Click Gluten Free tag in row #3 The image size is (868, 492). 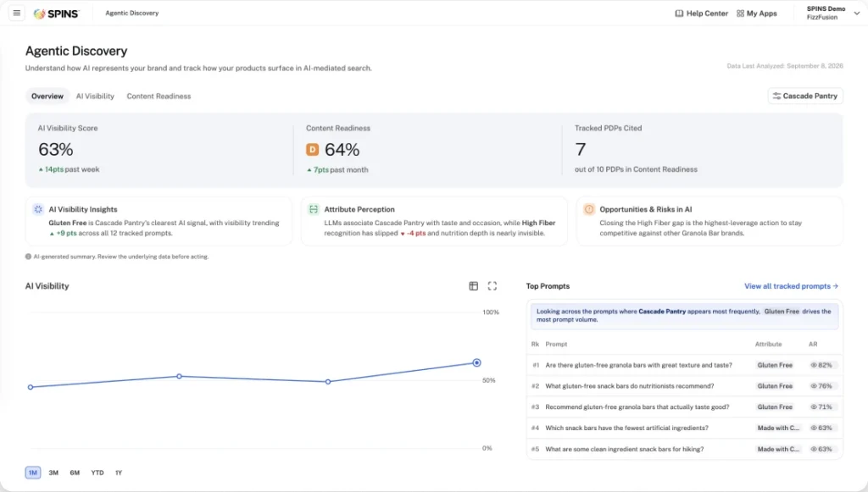(775, 406)
